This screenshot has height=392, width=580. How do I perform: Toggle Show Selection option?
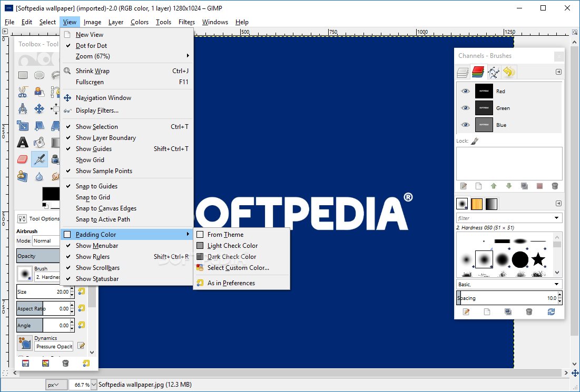(127, 127)
